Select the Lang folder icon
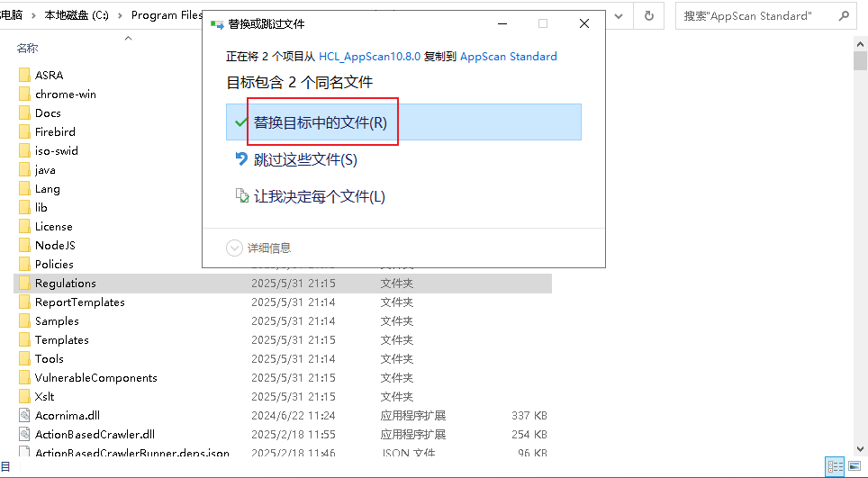Viewport: 868px width, 478px height. (x=24, y=189)
